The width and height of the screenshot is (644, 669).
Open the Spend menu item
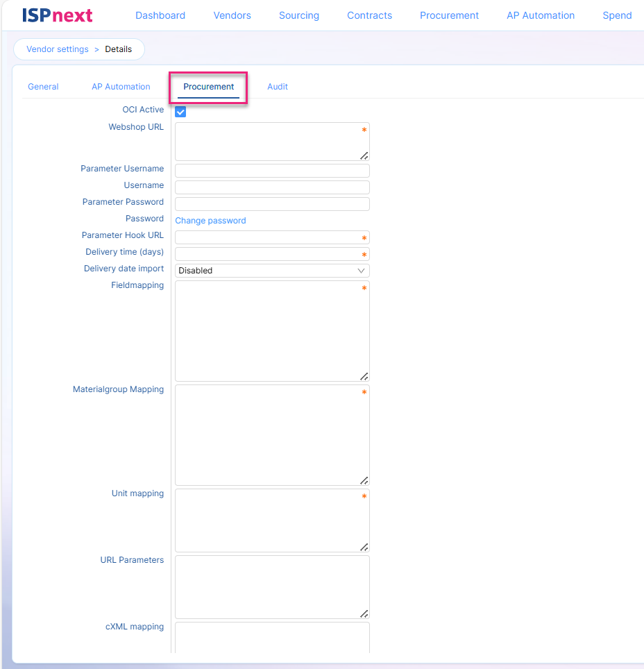pos(617,15)
